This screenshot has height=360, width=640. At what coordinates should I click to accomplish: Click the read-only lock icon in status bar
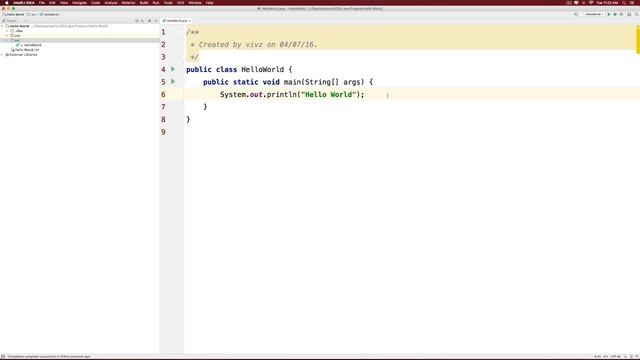[626, 356]
